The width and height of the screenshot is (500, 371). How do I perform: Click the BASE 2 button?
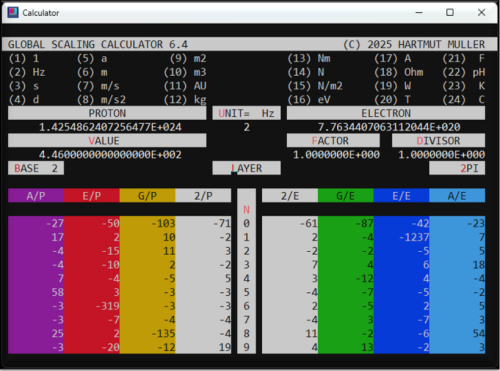[x=36, y=168]
